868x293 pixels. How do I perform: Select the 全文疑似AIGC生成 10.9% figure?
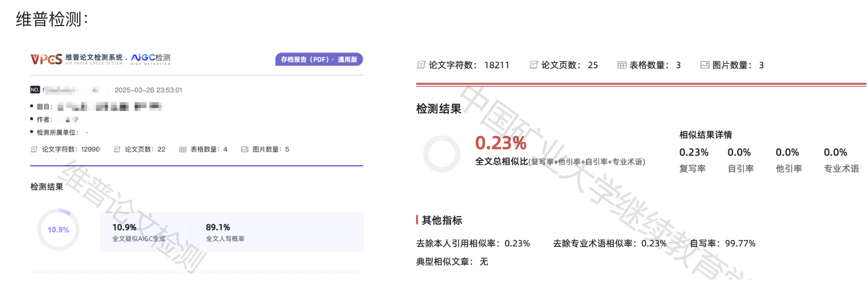tap(125, 228)
